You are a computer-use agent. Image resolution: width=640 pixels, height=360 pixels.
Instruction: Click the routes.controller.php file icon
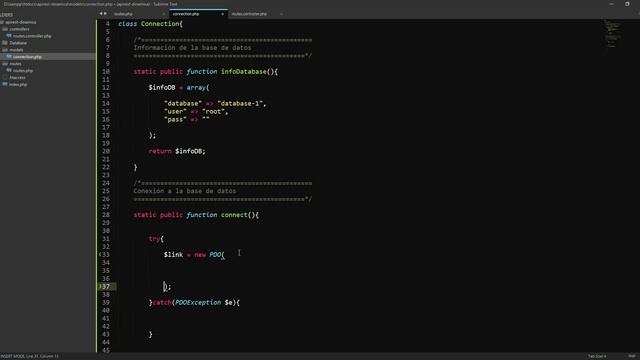click(9, 36)
